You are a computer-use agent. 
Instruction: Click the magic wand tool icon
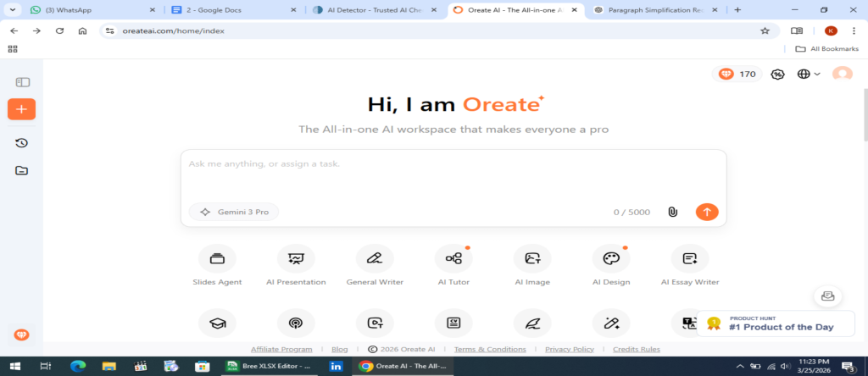(x=611, y=323)
